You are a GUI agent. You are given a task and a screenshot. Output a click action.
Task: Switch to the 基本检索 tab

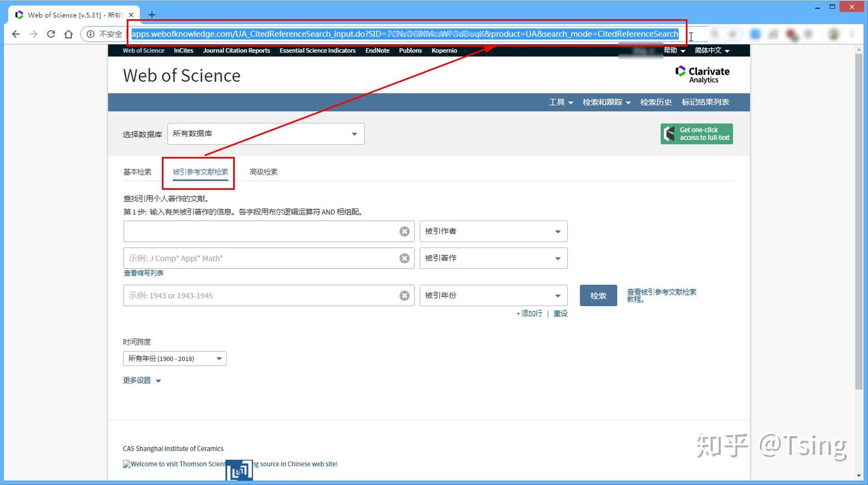click(x=137, y=172)
